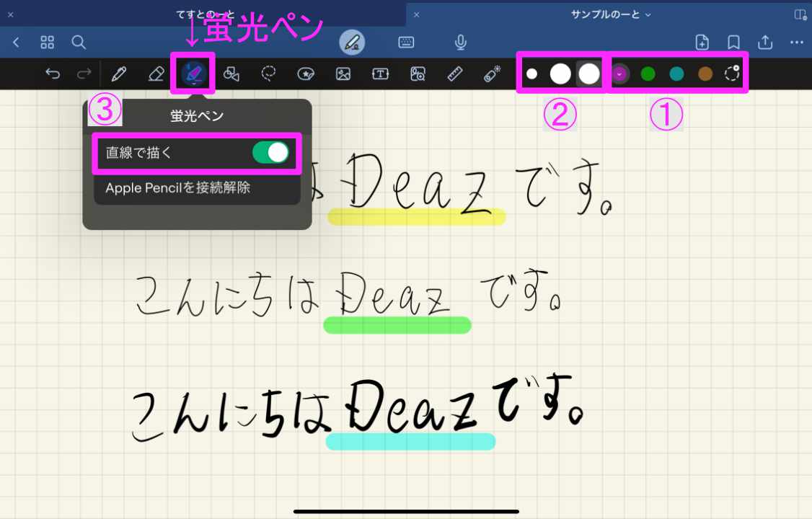Add a new page to the notebook
The image size is (812, 519).
click(701, 42)
